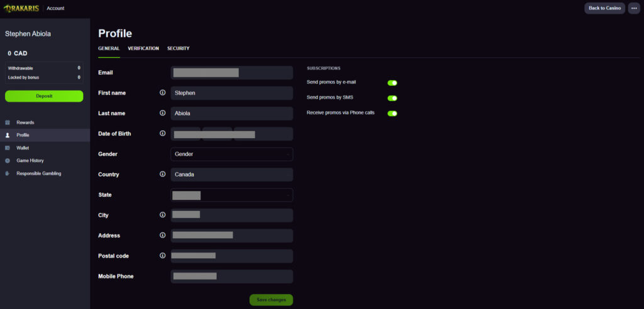The image size is (644, 309).
Task: Click the Last name field with Abiola
Action: coord(231,113)
